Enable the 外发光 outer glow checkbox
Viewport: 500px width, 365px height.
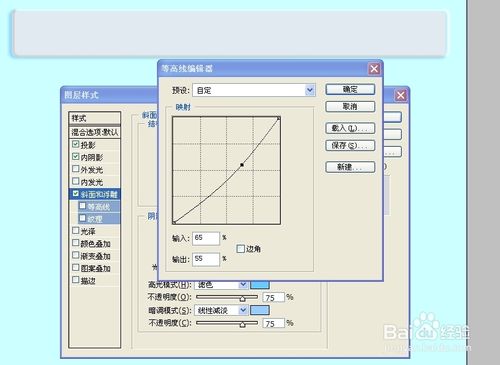[76, 169]
